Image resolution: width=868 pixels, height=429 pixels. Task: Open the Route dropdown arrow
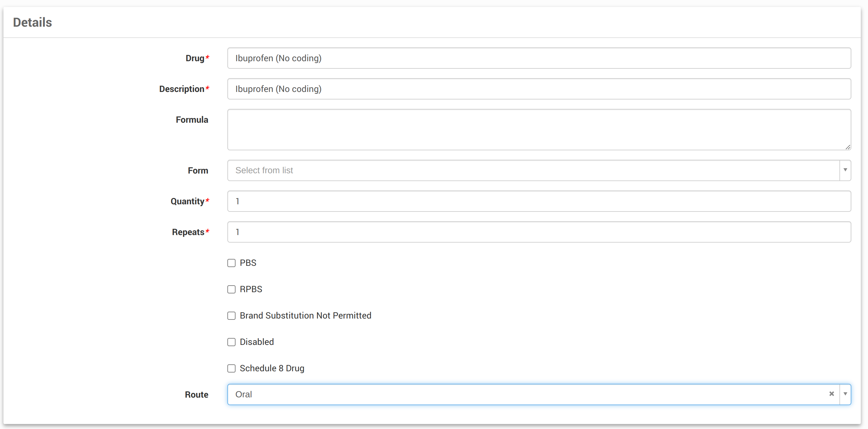[845, 394]
